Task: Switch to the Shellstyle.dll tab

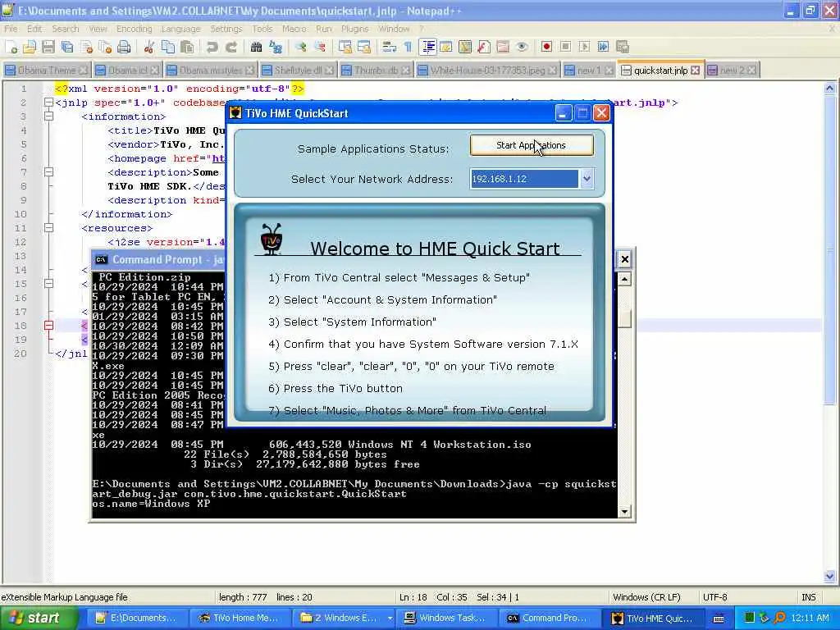Action: [298, 71]
